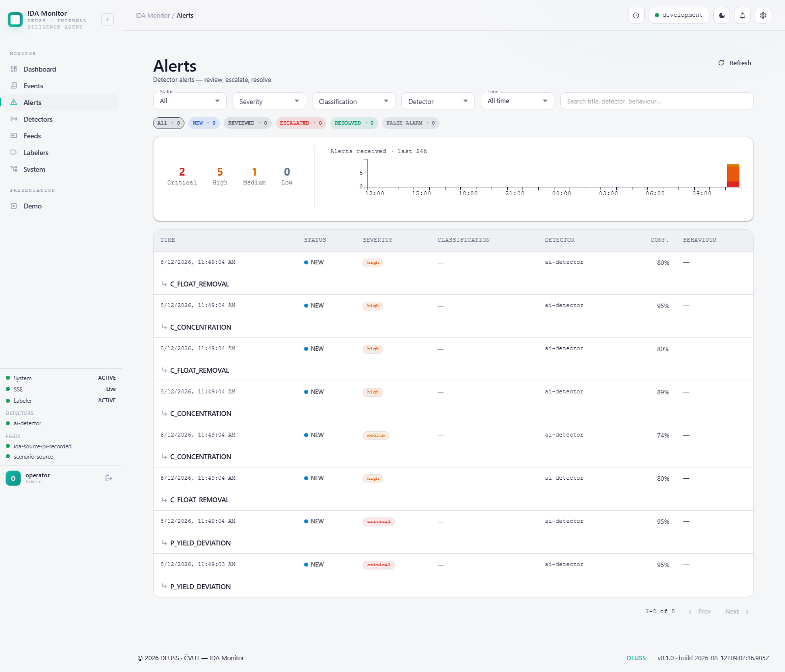Image resolution: width=785 pixels, height=672 pixels.
Task: Open Detectors page
Action: tap(61, 119)
